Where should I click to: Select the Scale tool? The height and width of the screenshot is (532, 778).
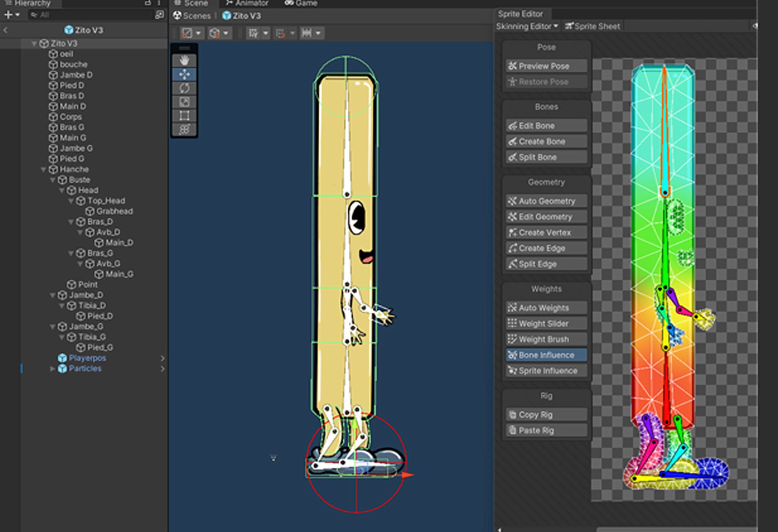184,102
